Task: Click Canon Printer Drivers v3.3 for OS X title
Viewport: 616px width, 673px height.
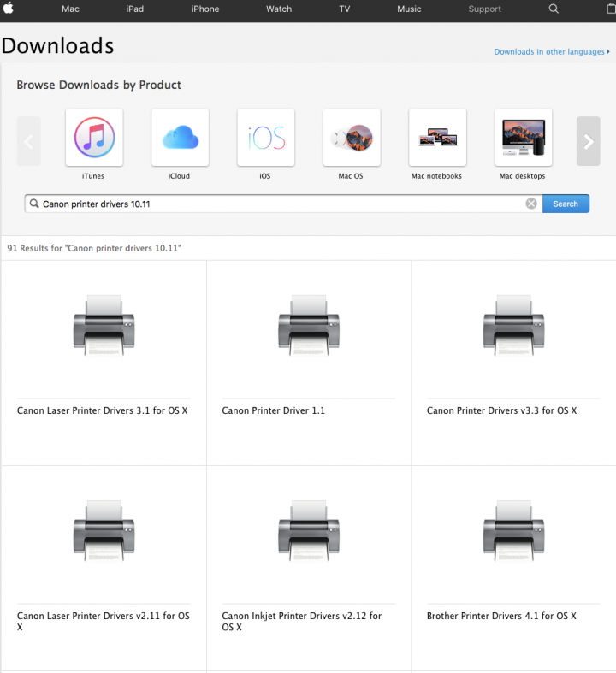Action: pyautogui.click(x=502, y=410)
